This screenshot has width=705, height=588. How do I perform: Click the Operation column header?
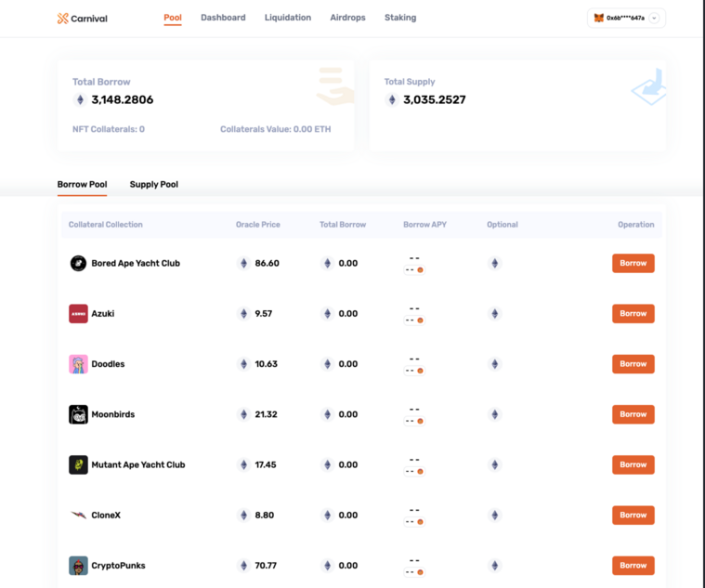click(x=635, y=224)
